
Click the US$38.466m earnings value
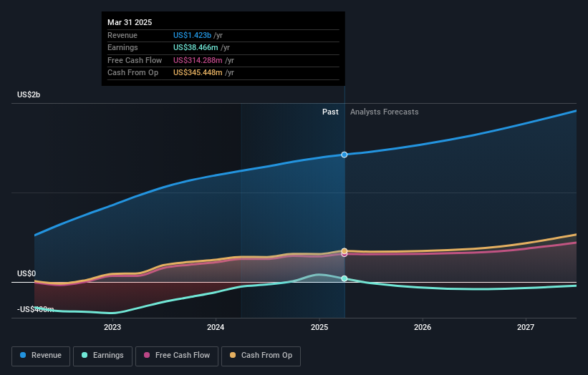(196, 47)
